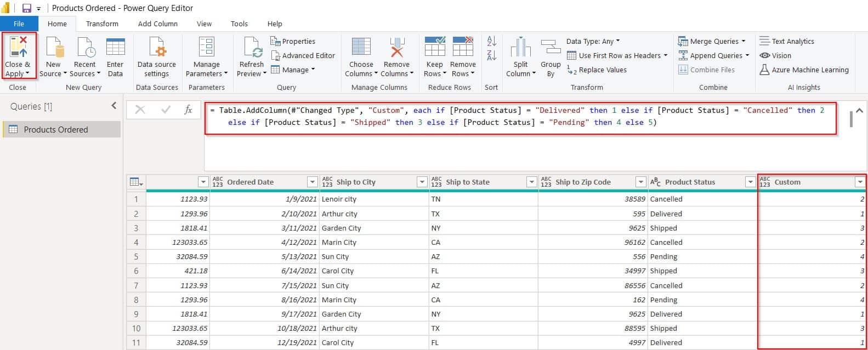Viewport: 868px width, 350px height.
Task: Switch to the Tools tab
Action: point(239,24)
